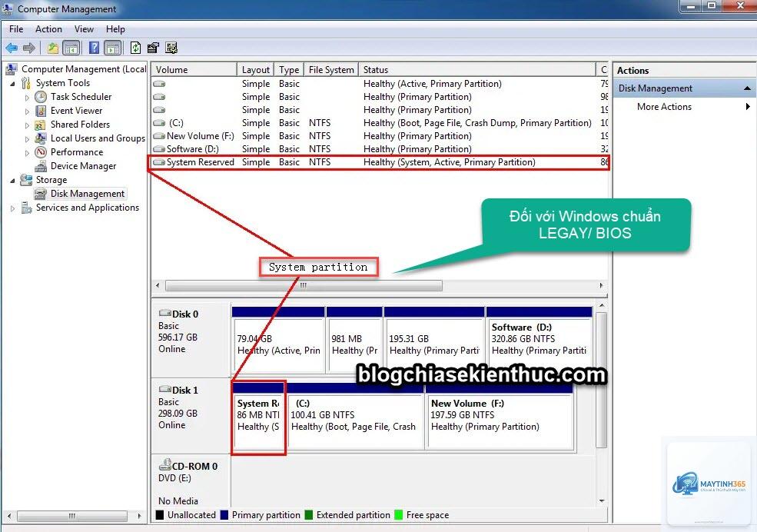This screenshot has height=532, width=757.
Task: Toggle Show/Hide Console Tree toolbar icon
Action: (71, 48)
